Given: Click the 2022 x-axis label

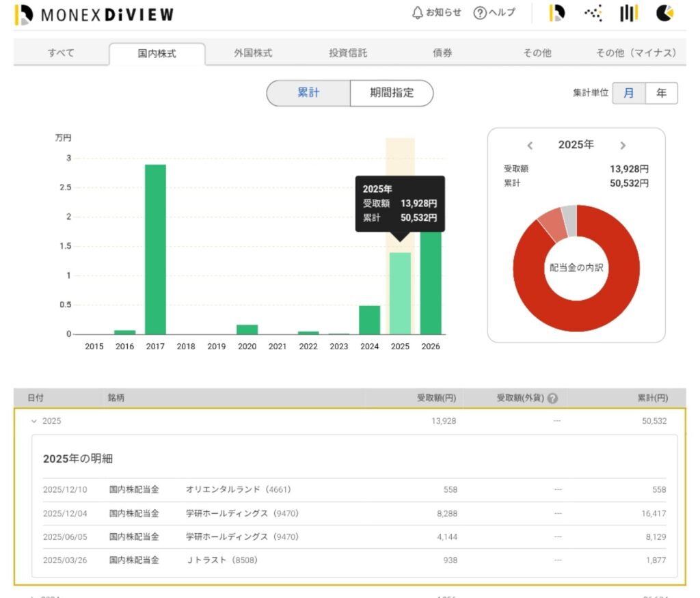Looking at the screenshot, I should 308,346.
